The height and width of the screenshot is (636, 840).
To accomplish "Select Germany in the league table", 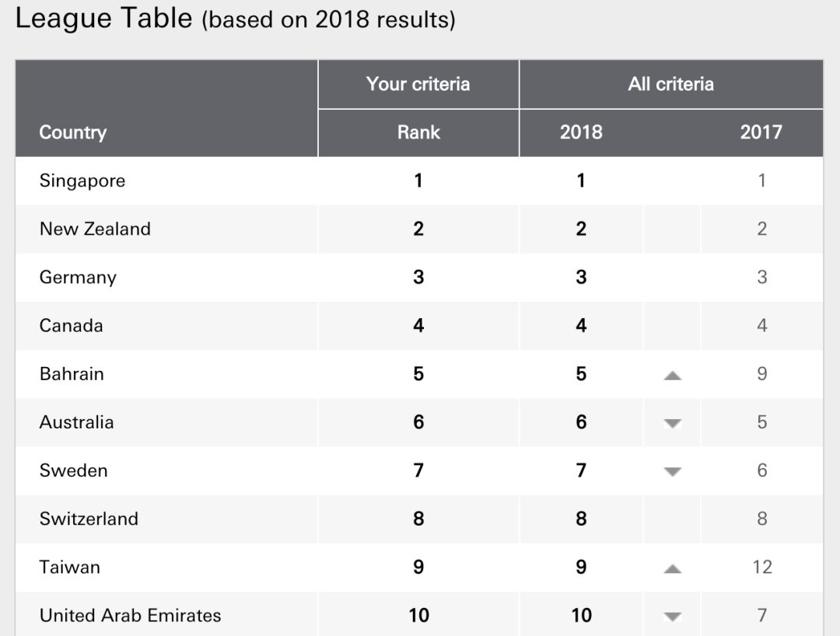I will point(78,278).
